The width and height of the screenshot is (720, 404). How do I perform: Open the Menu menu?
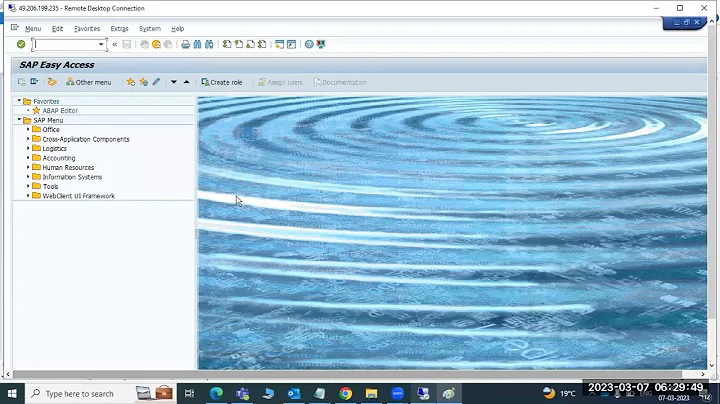33,28
